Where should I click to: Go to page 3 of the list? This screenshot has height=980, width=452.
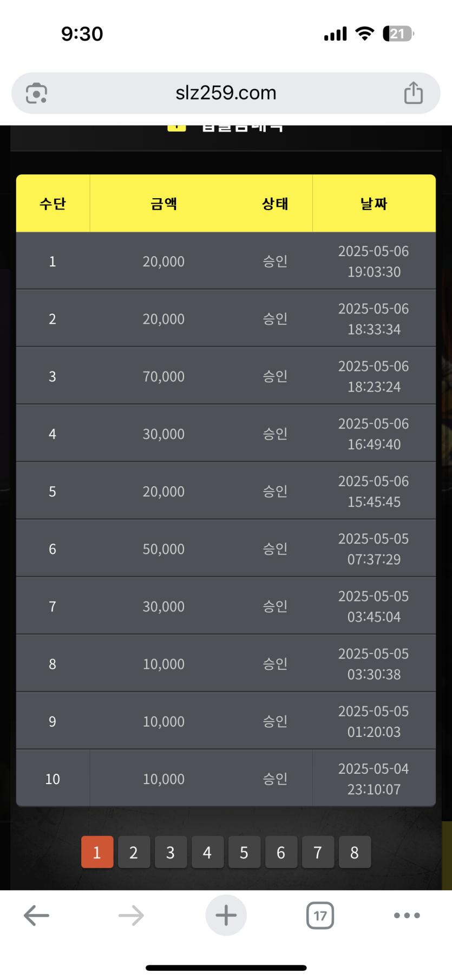(x=171, y=852)
